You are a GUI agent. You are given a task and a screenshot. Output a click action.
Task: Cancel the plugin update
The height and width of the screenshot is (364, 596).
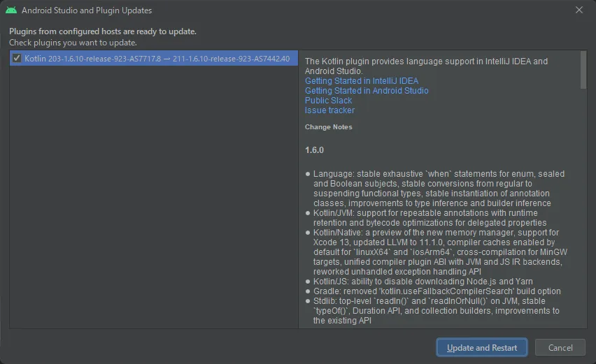coord(560,347)
